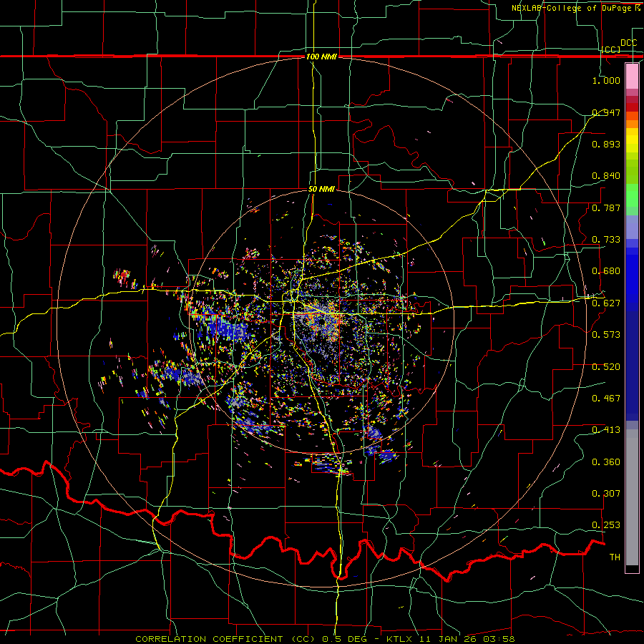Click the 0.413 legend value
The width and height of the screenshot is (644, 644).
coord(606,430)
